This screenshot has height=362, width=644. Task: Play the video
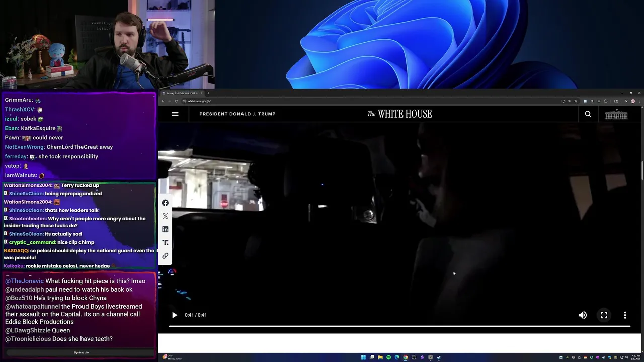click(174, 315)
